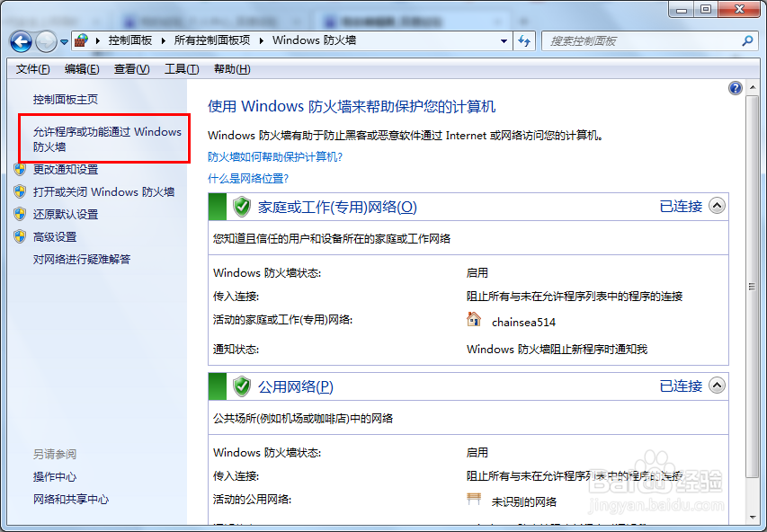Click 对网络进行疑难解答 link

tap(82, 259)
